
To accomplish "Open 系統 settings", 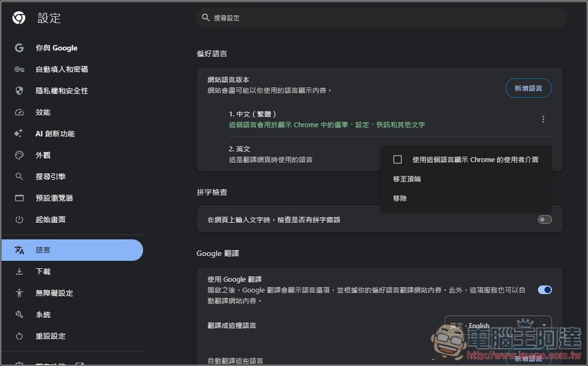I will [43, 315].
